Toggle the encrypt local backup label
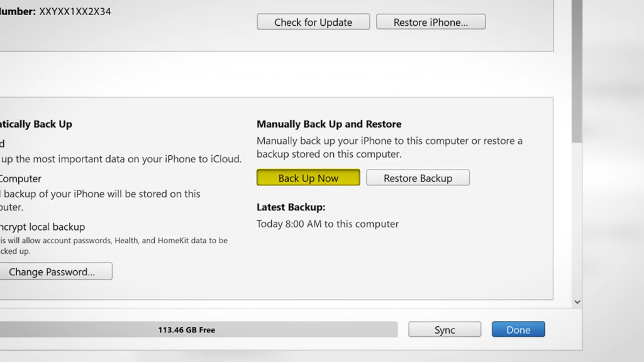Image resolution: width=644 pixels, height=362 pixels. click(x=43, y=227)
